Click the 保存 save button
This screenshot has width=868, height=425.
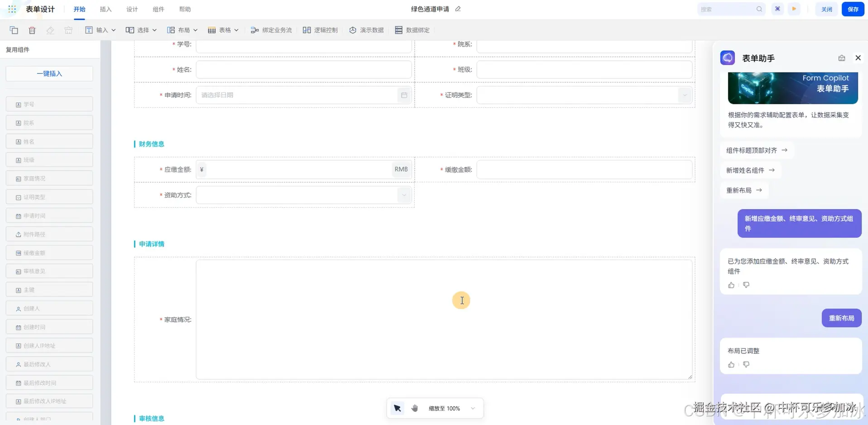tap(853, 9)
